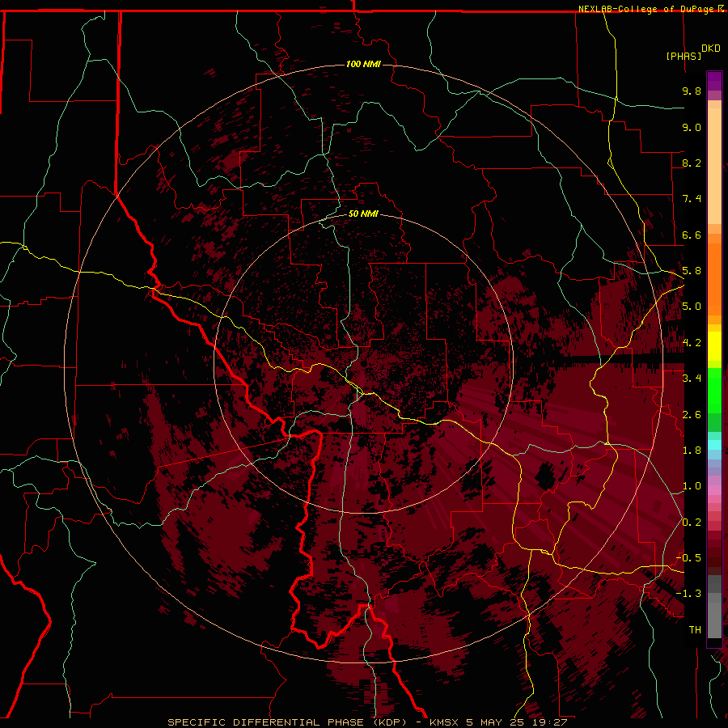Click the 5.8 value on the color scale
The height and width of the screenshot is (728, 728).
tap(692, 271)
